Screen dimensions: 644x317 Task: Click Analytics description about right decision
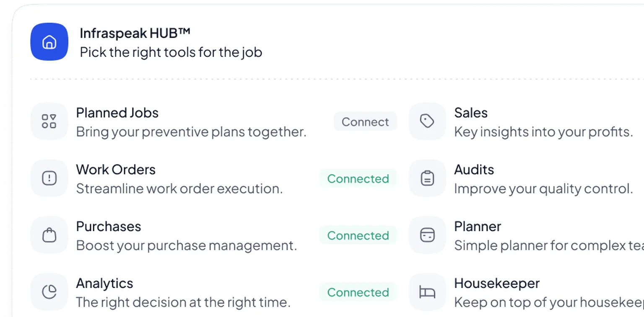click(x=183, y=302)
